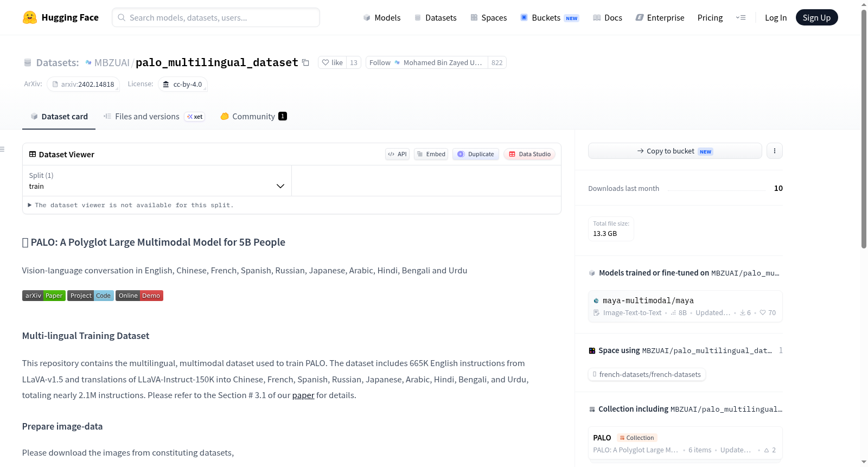Go to Datasets in the top navigation

pos(435,17)
